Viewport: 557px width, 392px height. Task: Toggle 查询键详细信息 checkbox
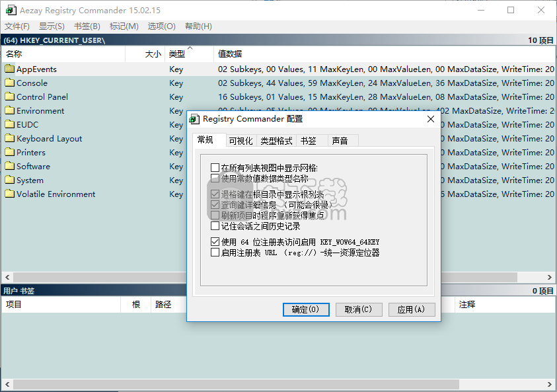[x=215, y=205]
